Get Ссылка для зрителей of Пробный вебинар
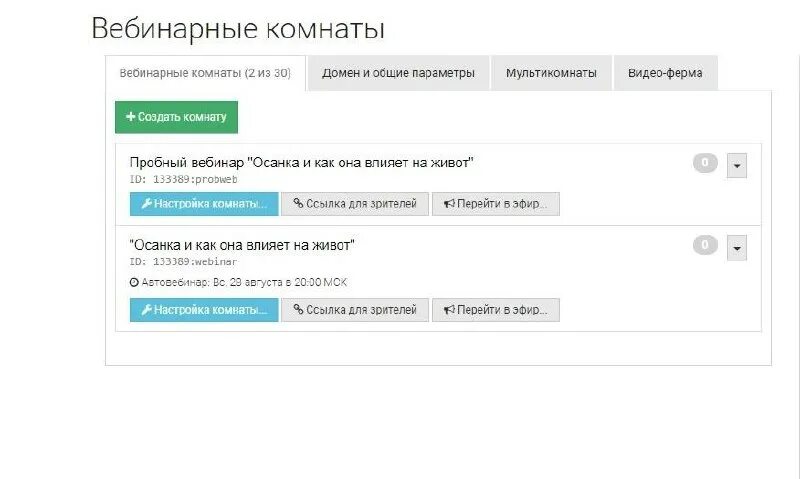The image size is (800, 479). pos(355,204)
